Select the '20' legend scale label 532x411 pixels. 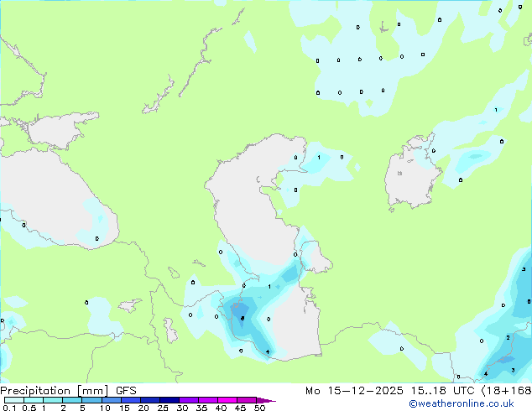(x=143, y=408)
